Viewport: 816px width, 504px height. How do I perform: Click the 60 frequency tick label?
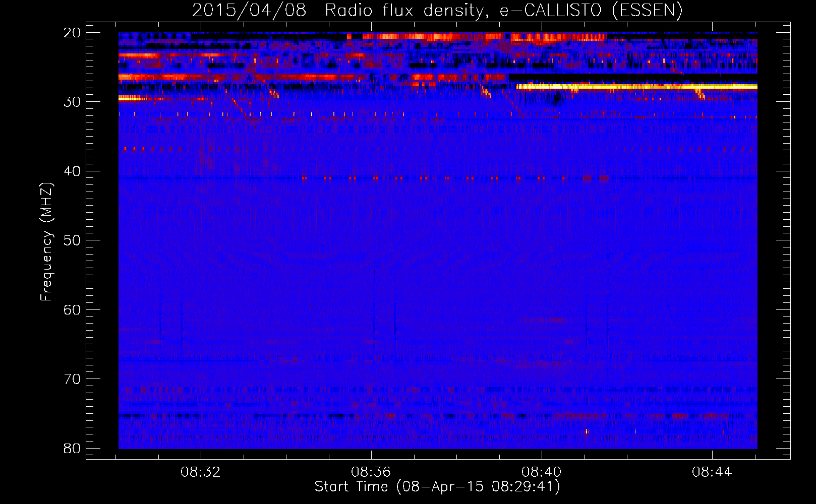(73, 310)
